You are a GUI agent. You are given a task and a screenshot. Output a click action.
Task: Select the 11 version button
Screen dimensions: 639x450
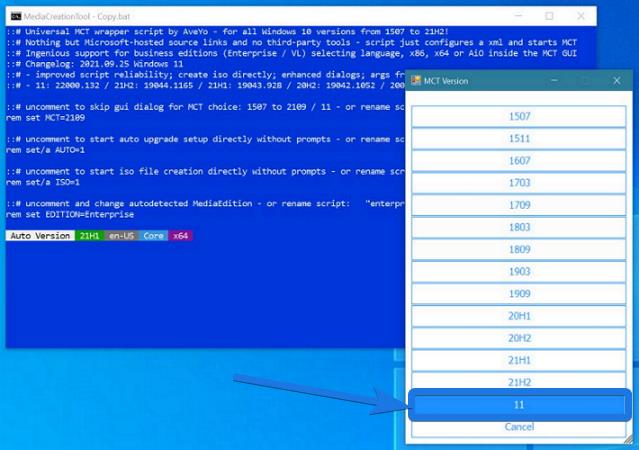(519, 405)
